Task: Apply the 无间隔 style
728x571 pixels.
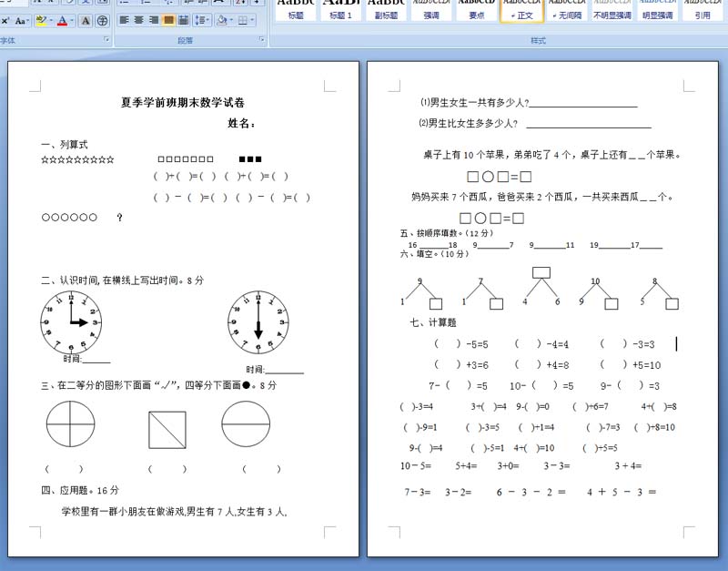Action: (x=567, y=10)
